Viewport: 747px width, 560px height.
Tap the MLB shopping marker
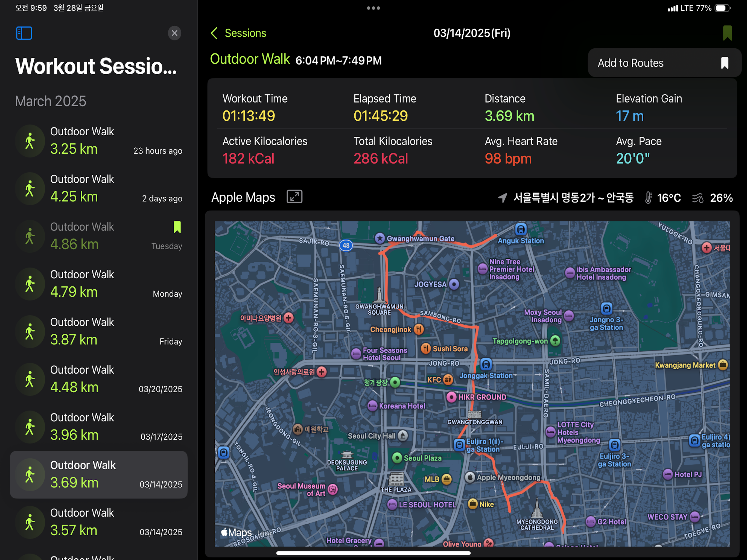[447, 479]
